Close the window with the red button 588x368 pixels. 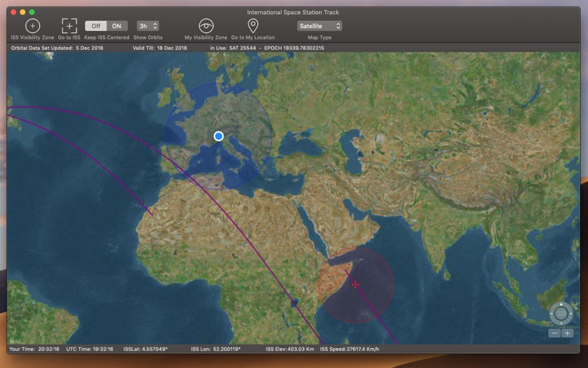click(x=13, y=13)
